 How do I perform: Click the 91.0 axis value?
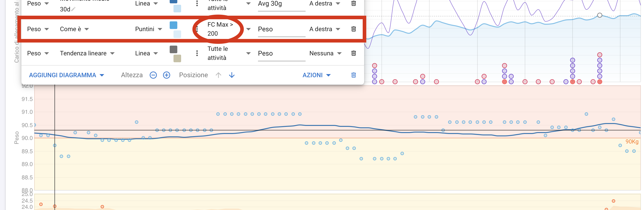pos(27,112)
